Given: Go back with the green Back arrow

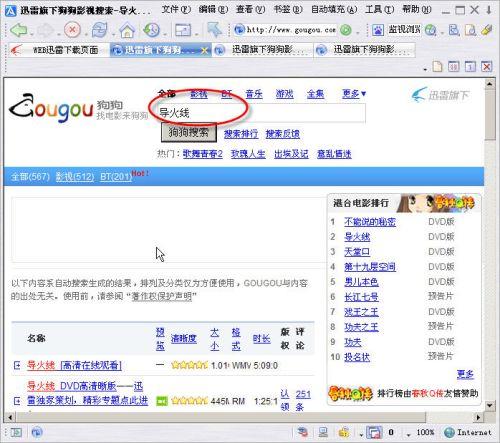Looking at the screenshot, I should click(x=19, y=30).
